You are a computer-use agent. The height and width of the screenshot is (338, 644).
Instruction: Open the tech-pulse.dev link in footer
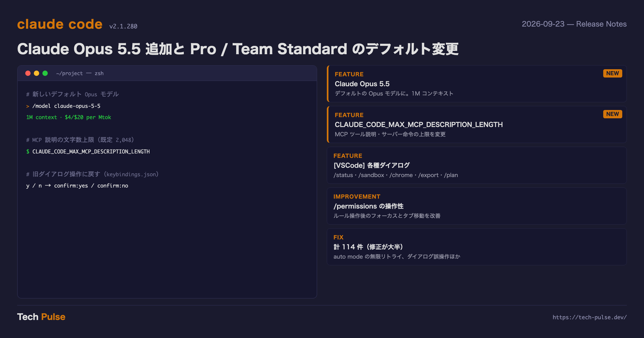coord(590,317)
